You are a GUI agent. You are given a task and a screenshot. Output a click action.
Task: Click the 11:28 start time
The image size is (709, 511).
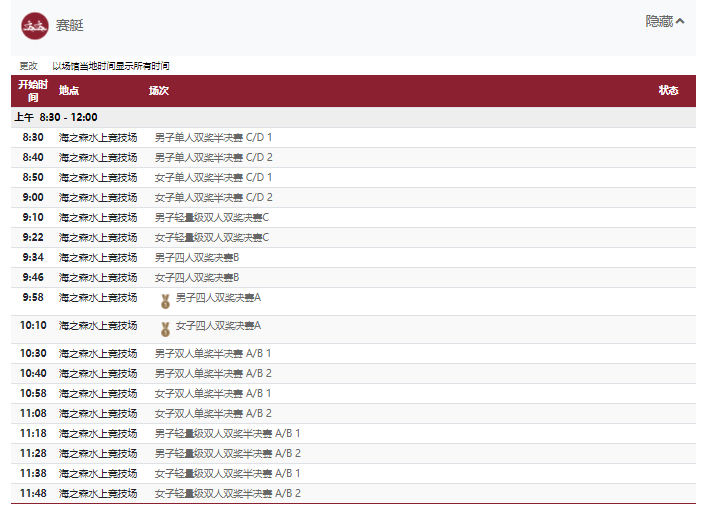coord(33,453)
